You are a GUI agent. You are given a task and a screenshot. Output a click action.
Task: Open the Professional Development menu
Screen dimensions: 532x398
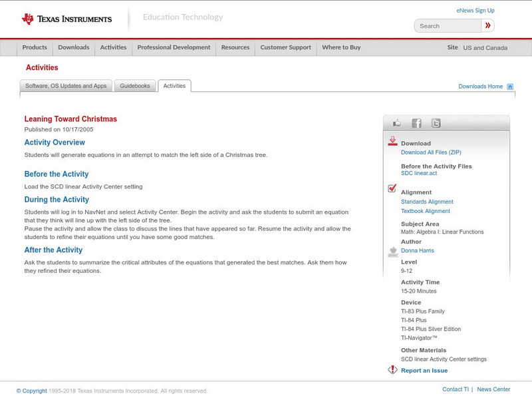click(x=174, y=47)
